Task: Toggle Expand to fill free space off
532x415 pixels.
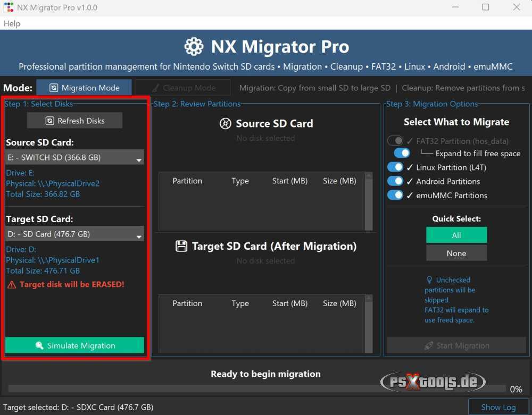Action: [402, 153]
